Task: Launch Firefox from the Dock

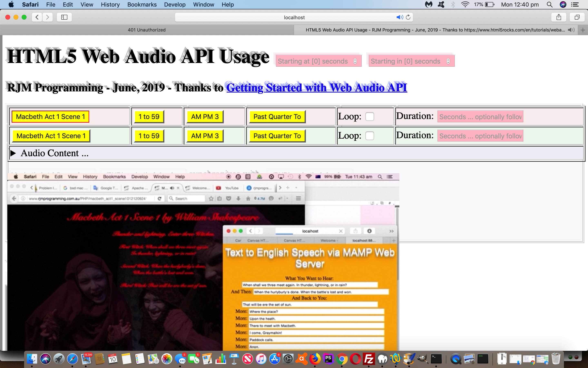Action: click(x=315, y=359)
